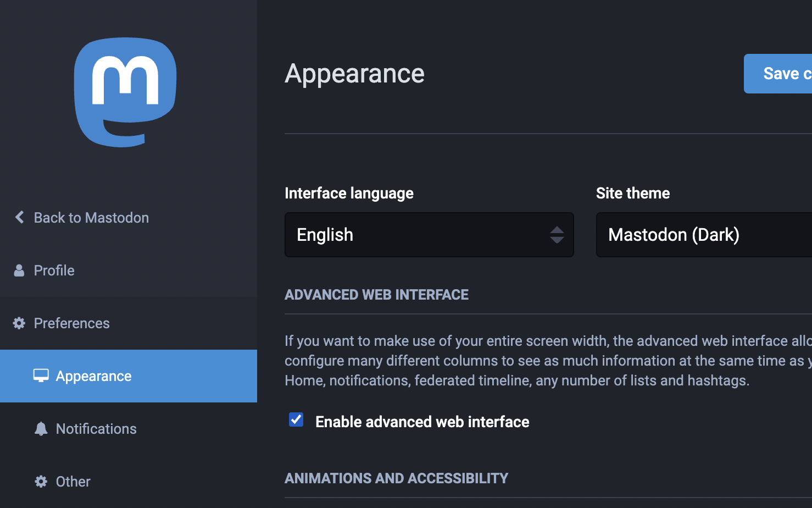This screenshot has height=508, width=812.
Task: Uncheck Enable advanced web interface checkbox
Action: pos(296,419)
